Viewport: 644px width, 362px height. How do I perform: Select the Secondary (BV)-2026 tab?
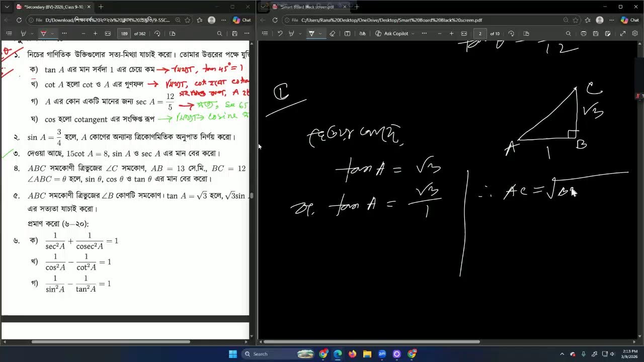53,7
